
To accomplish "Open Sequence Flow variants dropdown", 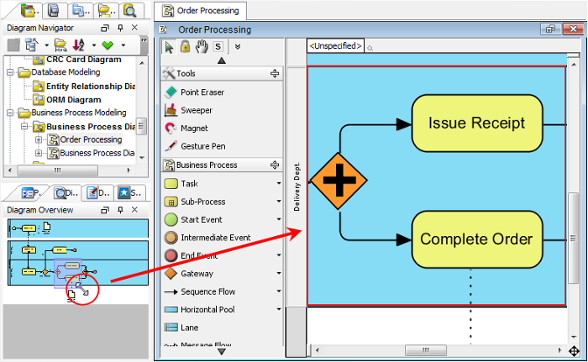I will (x=279, y=291).
